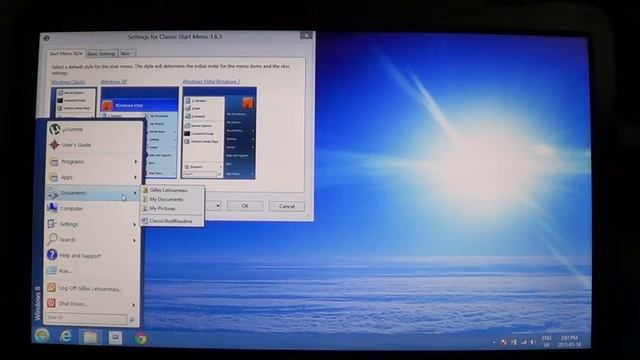Open Google Chrome from the taskbar
640x360 pixels.
coord(141,339)
